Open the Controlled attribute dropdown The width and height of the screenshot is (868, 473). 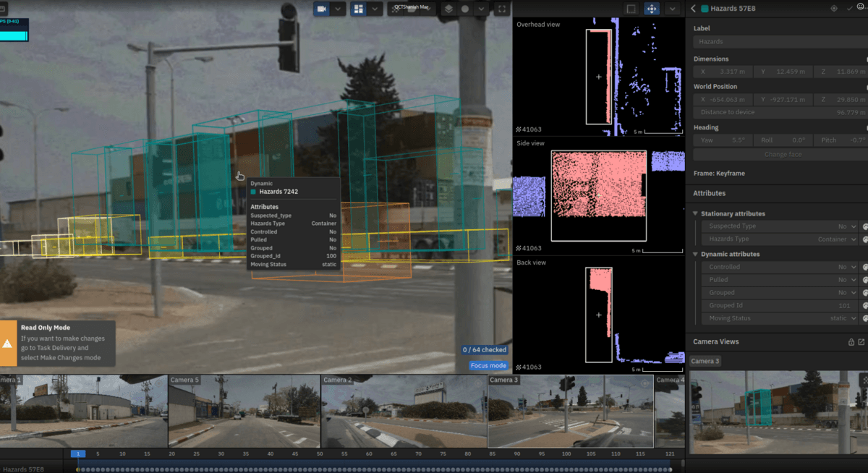click(x=778, y=267)
